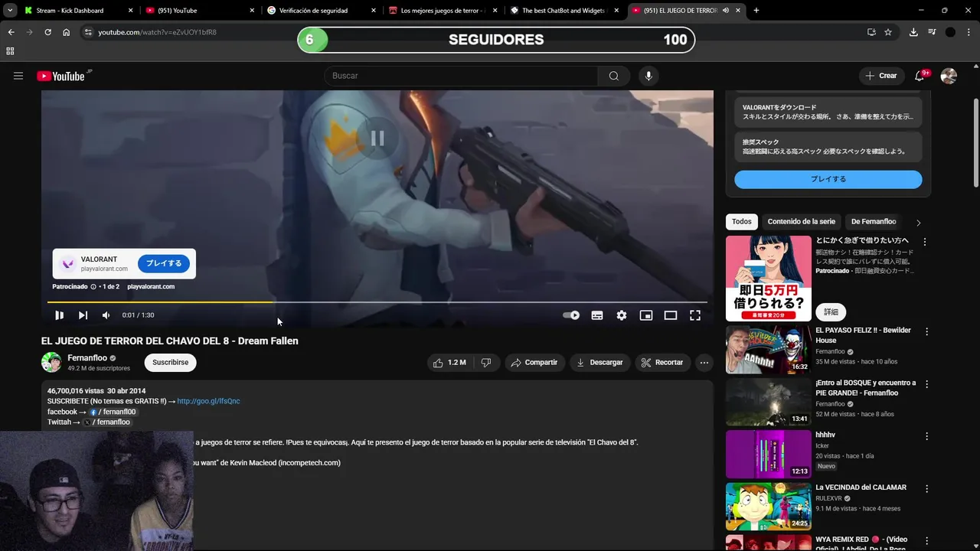The height and width of the screenshot is (551, 980).
Task: Open the hhhhv video thumbnail
Action: tap(769, 454)
